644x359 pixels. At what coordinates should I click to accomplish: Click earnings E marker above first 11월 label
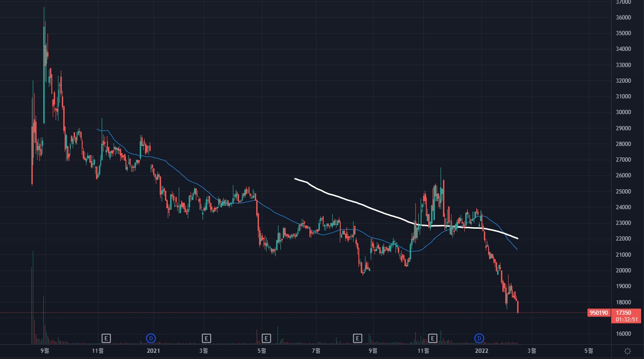[x=106, y=338]
